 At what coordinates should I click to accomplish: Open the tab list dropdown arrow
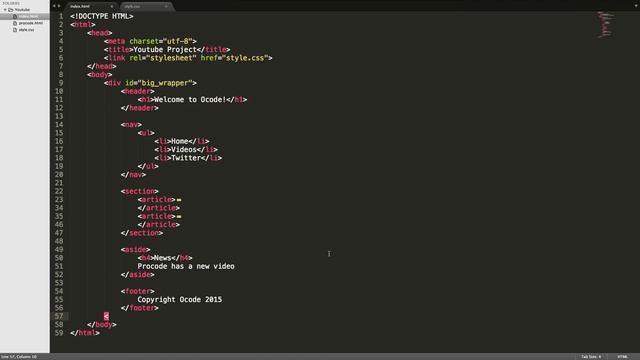(636, 6)
